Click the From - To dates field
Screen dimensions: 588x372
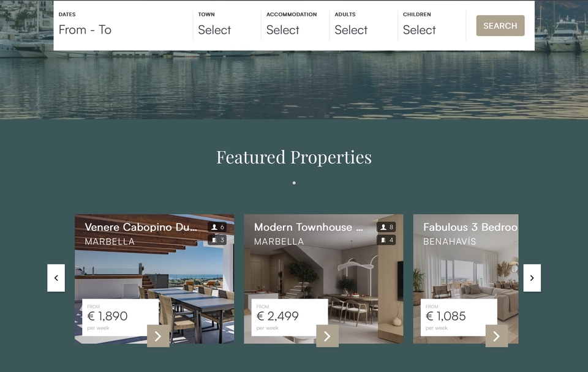123,26
